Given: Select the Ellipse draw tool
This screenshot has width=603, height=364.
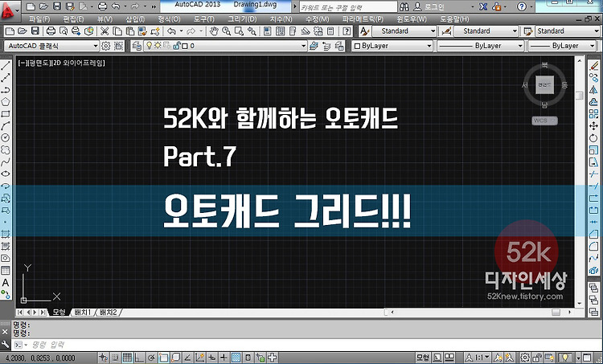Looking at the screenshot, I should 6,174.
